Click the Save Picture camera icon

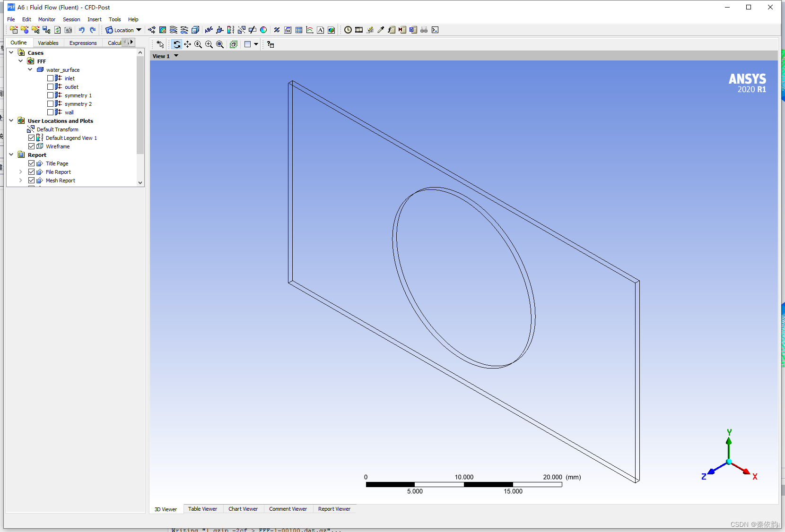68,30
